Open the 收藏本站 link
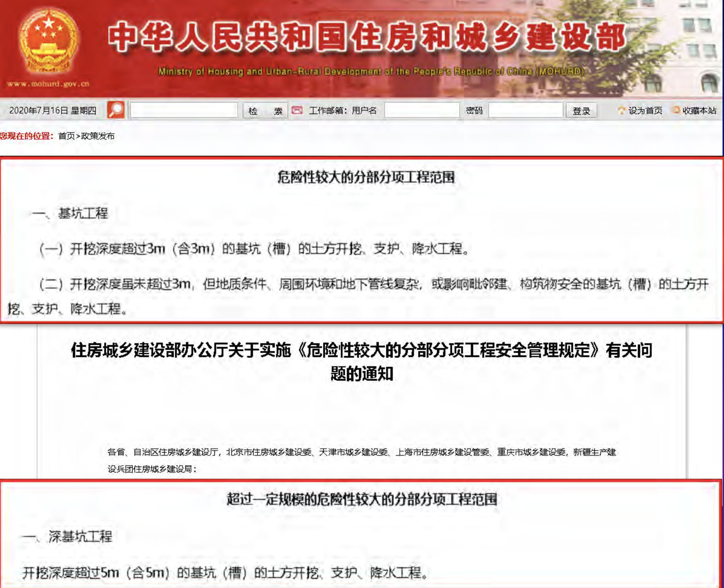The height and width of the screenshot is (588, 724). click(x=699, y=111)
